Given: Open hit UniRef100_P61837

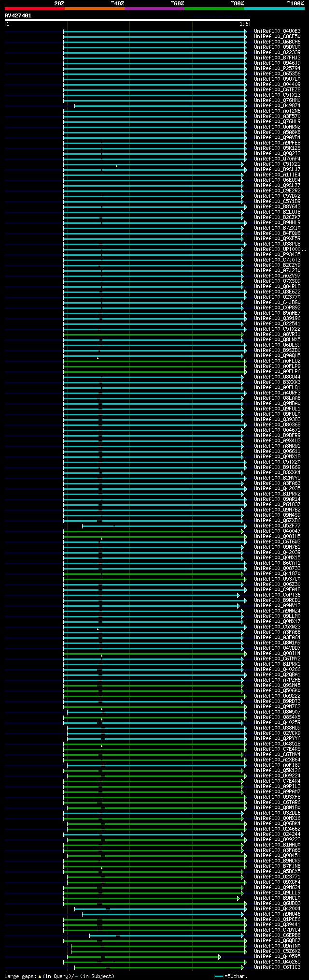Looking at the screenshot, I should point(277,505).
